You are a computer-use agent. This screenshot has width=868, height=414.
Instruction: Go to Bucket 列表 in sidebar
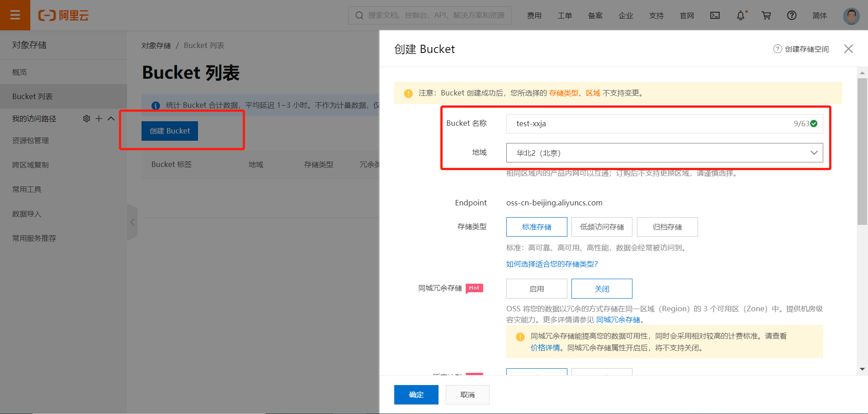[x=33, y=96]
